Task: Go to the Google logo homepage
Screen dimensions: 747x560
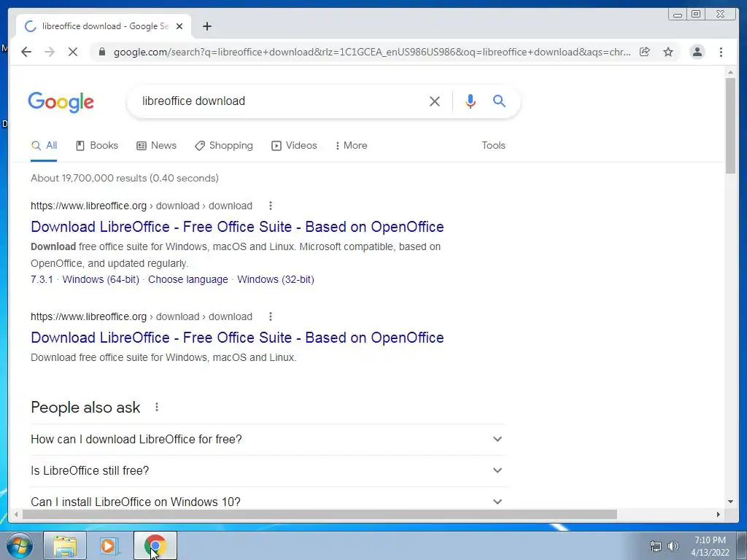Action: click(61, 102)
